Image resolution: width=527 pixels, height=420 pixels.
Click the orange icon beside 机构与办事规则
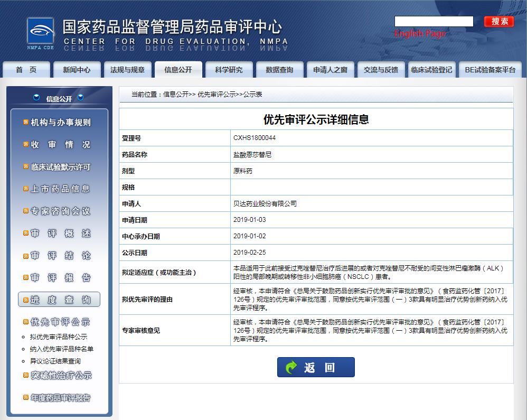click(x=26, y=123)
